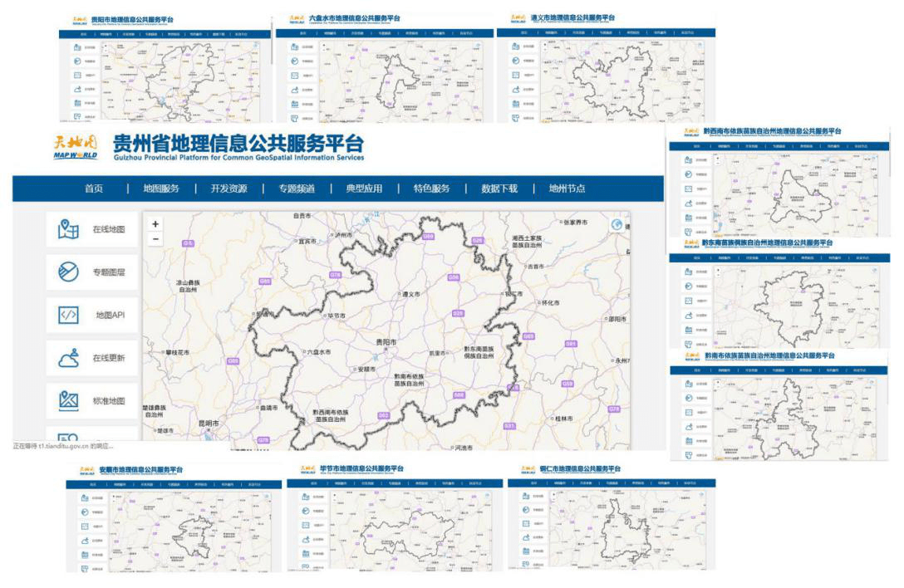
Task: Open the 地州节点 menu item
Action: [567, 189]
